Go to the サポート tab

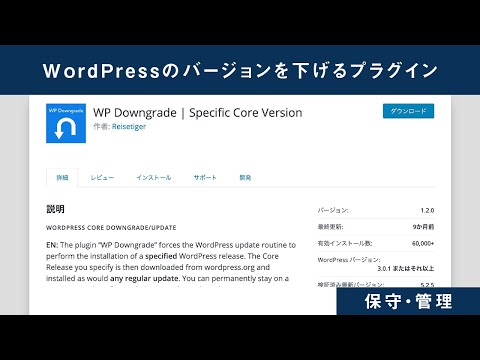click(205, 178)
